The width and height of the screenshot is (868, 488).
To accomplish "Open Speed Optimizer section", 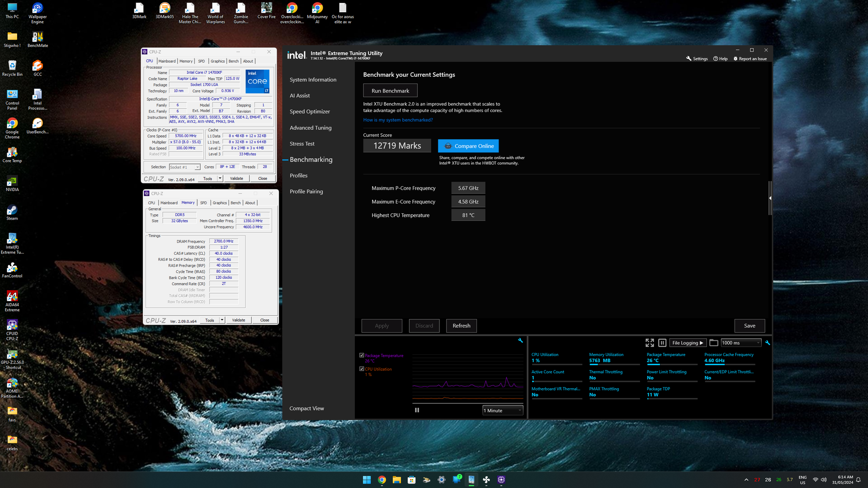I will point(310,112).
